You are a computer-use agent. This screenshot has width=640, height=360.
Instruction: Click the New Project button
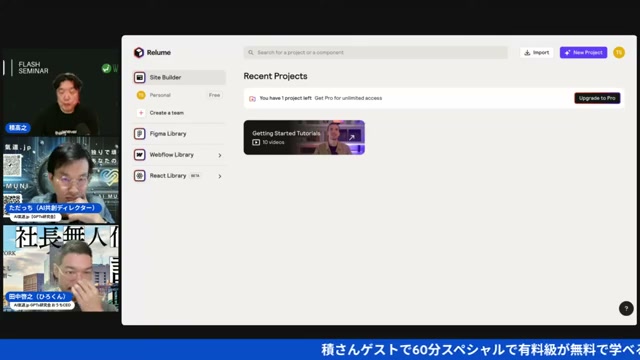coord(583,52)
